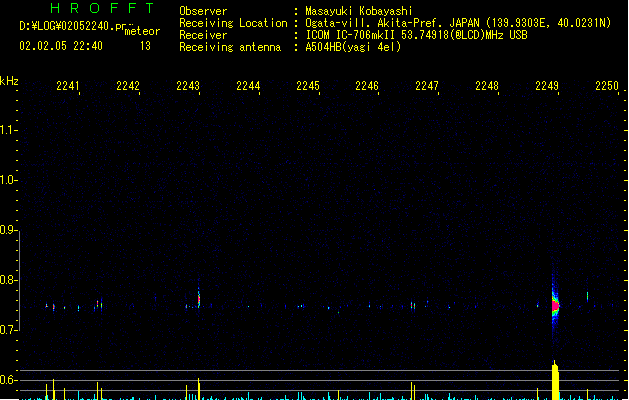Image resolution: width=629 pixels, height=400 pixels.
Task: Click the 2243 time axis marker
Action: [188, 85]
